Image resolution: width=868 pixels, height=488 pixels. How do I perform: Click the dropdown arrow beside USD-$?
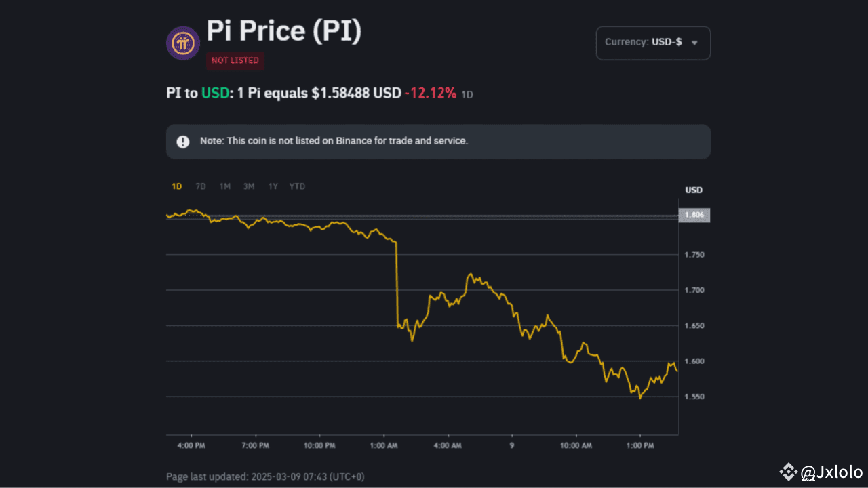point(694,43)
